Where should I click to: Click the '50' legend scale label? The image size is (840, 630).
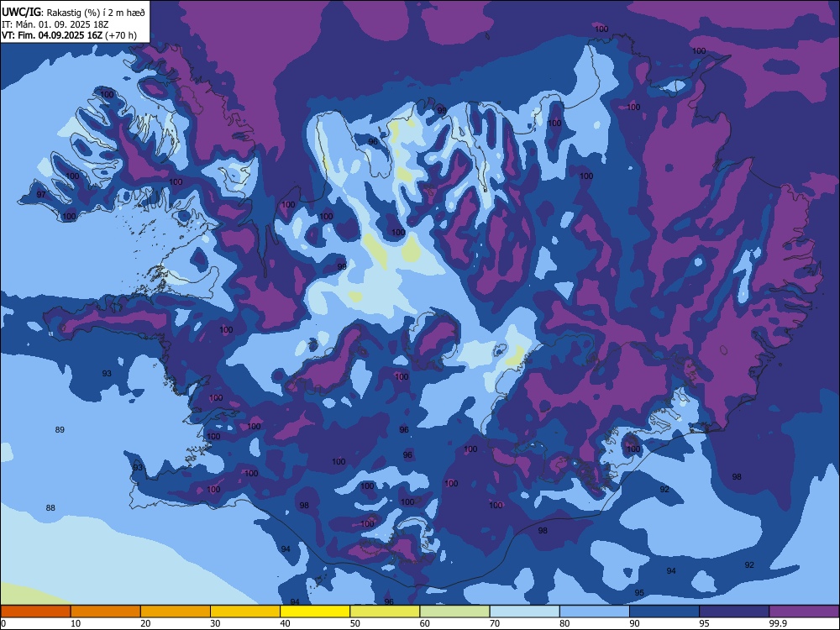(x=354, y=623)
